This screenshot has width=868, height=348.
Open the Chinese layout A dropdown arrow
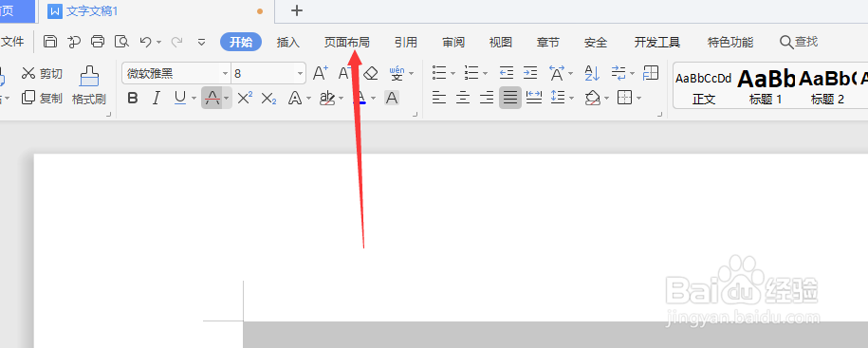point(571,73)
